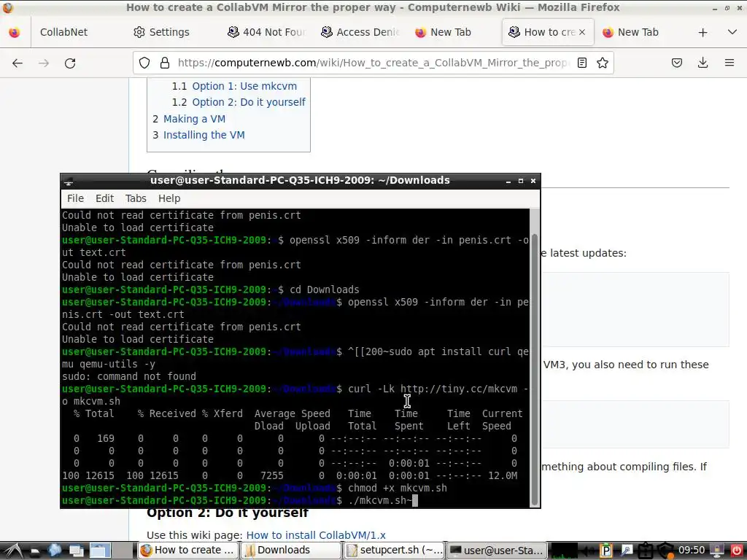
Task: Go back to the previous page
Action: pos(18,63)
